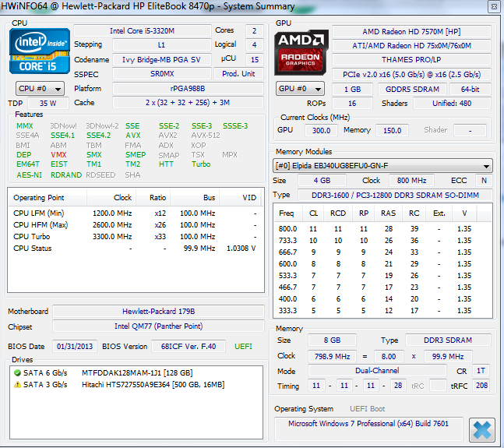Screen dimensions: 504x448
Task: Click the blue X close button at the bottom right
Action: point(482,429)
